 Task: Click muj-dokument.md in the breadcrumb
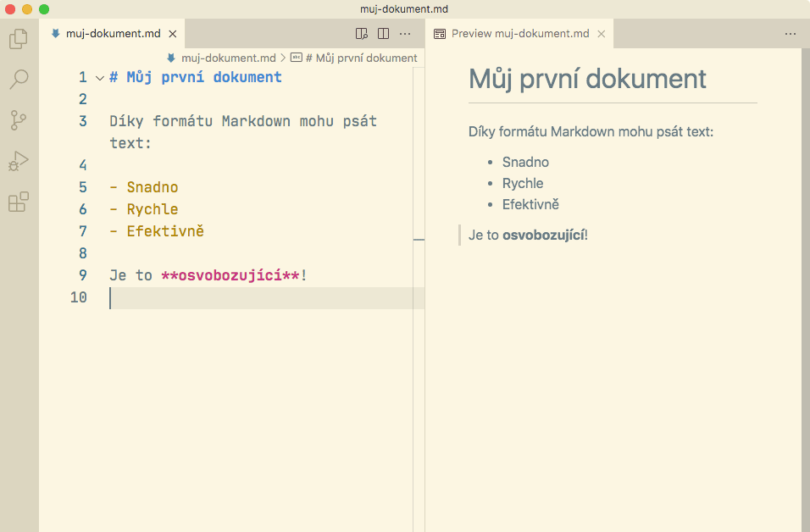[228, 58]
